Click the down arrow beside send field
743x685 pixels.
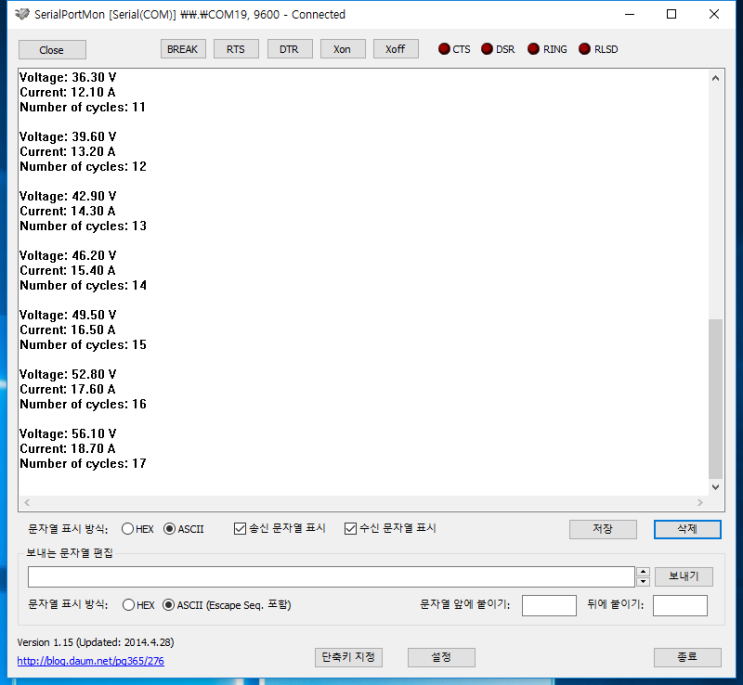click(643, 582)
